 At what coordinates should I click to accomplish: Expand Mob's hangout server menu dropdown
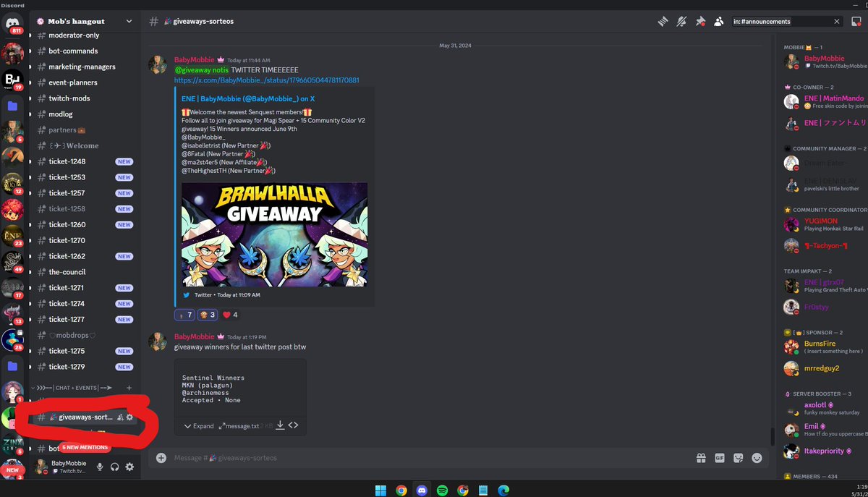coord(129,22)
